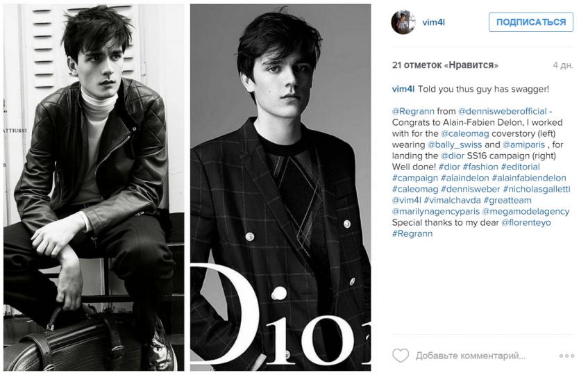Open the three-dots more options menu

coord(566,356)
